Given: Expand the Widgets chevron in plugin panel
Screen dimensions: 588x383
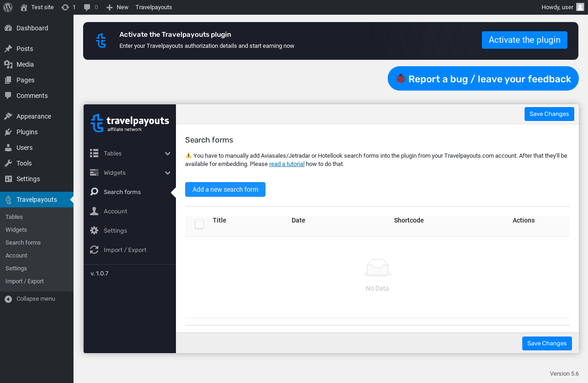Looking at the screenshot, I should 168,173.
